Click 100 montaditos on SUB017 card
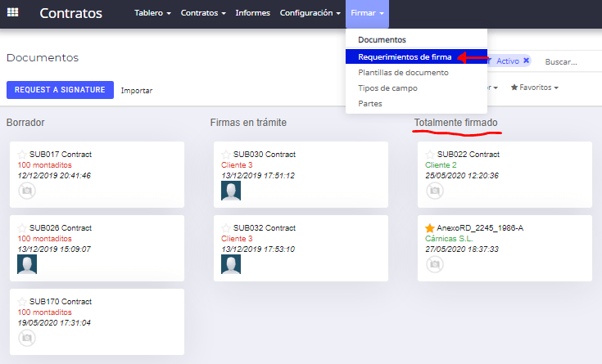The width and height of the screenshot is (602, 364). tap(44, 165)
